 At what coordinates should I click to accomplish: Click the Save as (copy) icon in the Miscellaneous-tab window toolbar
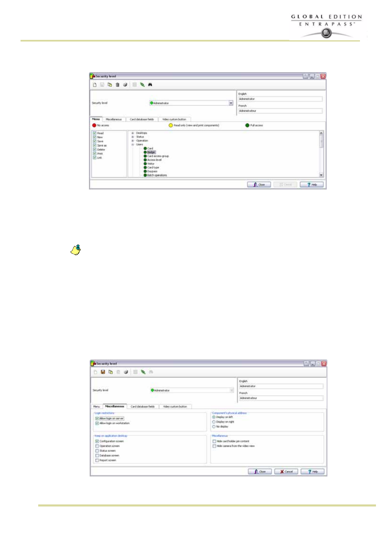(111, 372)
